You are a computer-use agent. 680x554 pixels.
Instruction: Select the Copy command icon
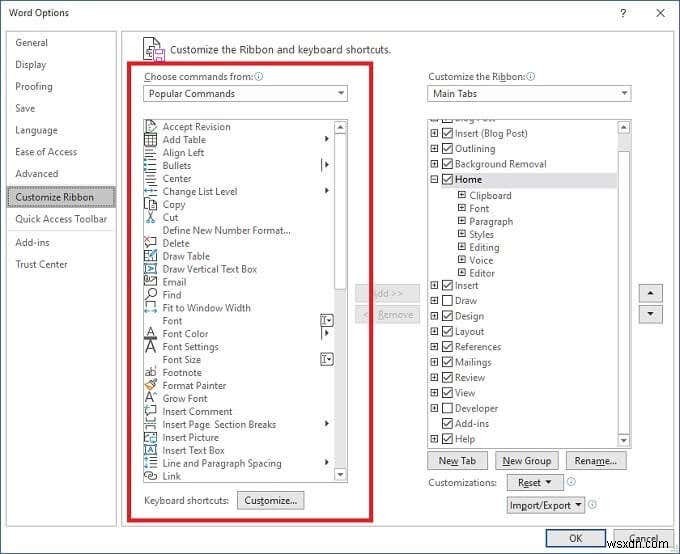point(150,204)
